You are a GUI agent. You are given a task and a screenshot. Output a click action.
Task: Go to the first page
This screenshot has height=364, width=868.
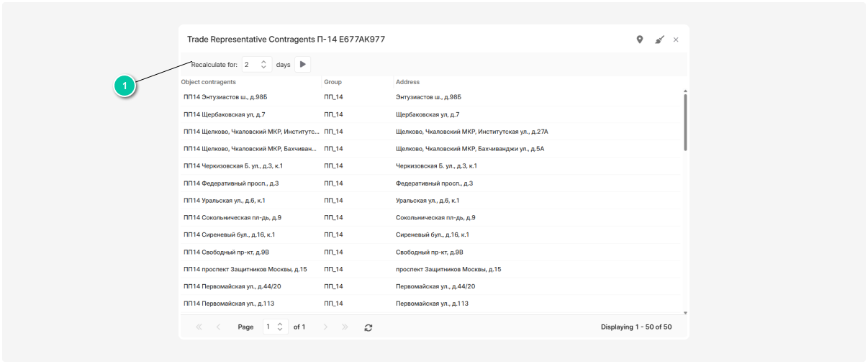click(x=199, y=327)
